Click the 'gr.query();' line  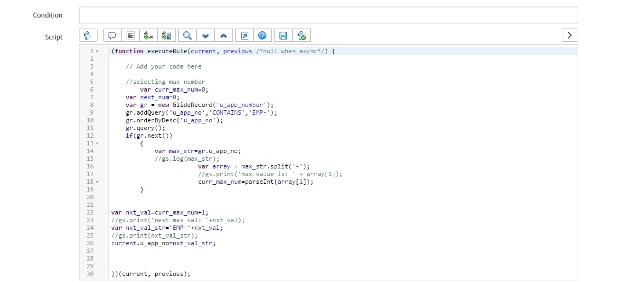coord(145,128)
